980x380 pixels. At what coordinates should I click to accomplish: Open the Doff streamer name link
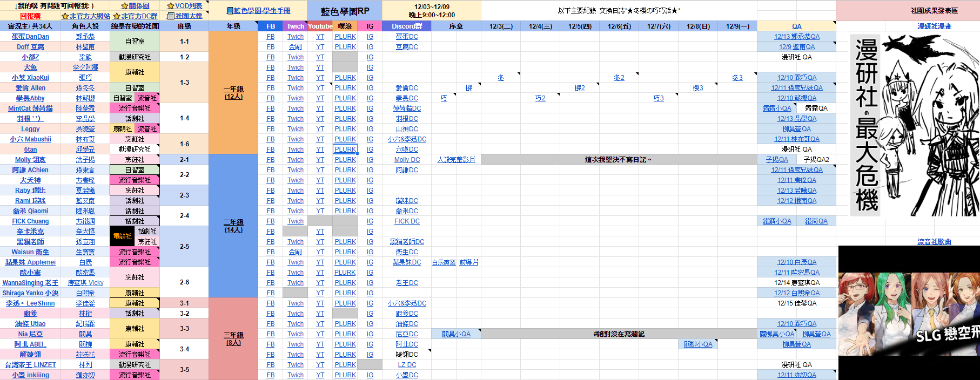pos(30,47)
